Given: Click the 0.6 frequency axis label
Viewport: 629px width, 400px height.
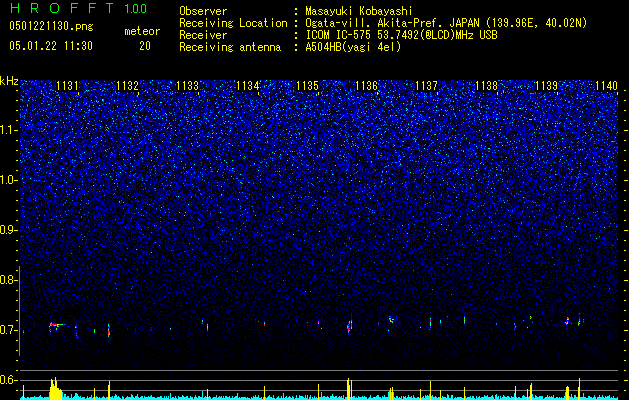Looking at the screenshot, I should [x=8, y=380].
